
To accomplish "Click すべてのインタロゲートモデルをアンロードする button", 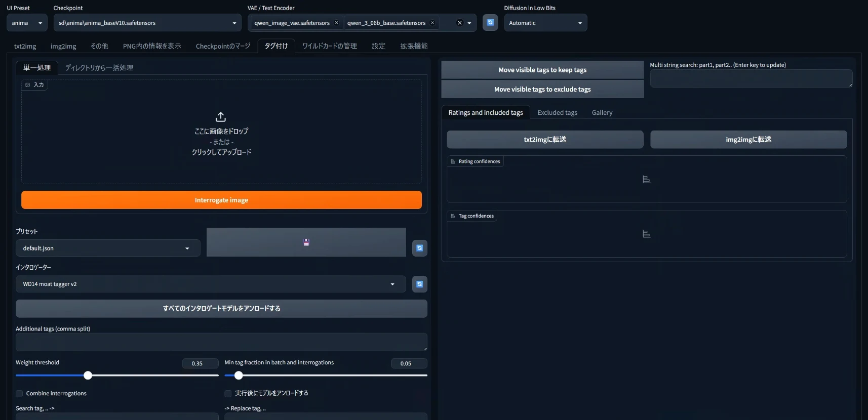I will point(221,309).
